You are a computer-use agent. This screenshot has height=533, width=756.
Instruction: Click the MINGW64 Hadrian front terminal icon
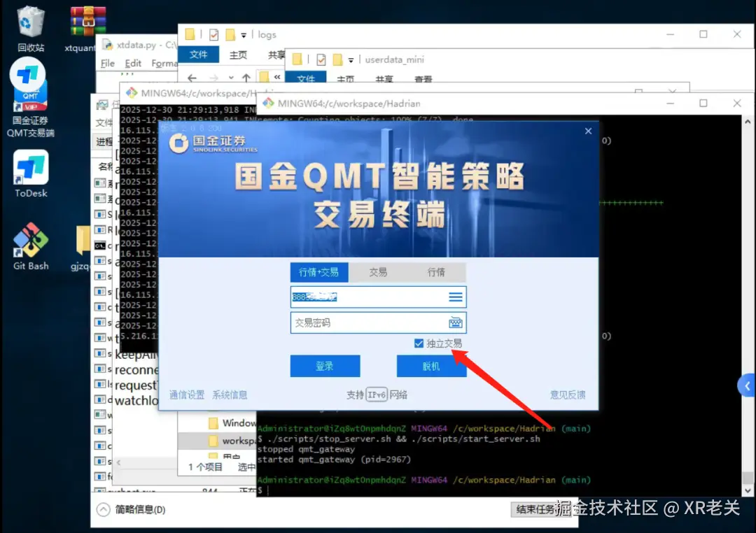tap(269, 103)
